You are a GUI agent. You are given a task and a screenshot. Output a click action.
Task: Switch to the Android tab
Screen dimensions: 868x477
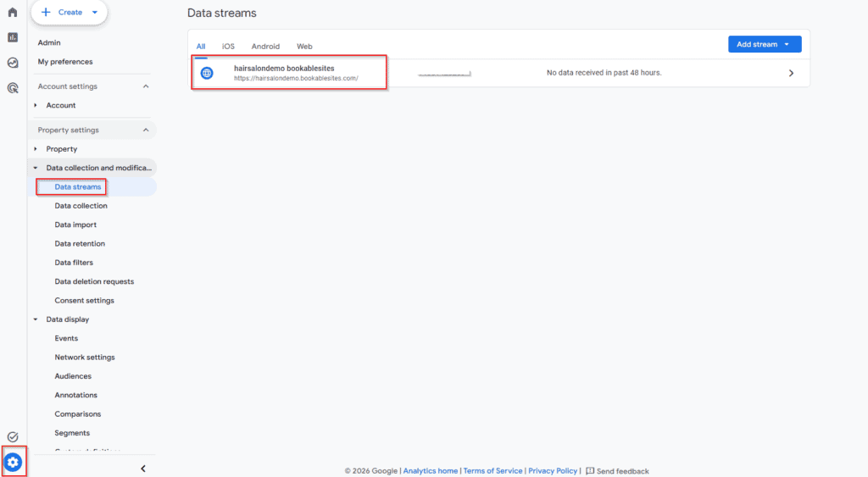pyautogui.click(x=265, y=47)
